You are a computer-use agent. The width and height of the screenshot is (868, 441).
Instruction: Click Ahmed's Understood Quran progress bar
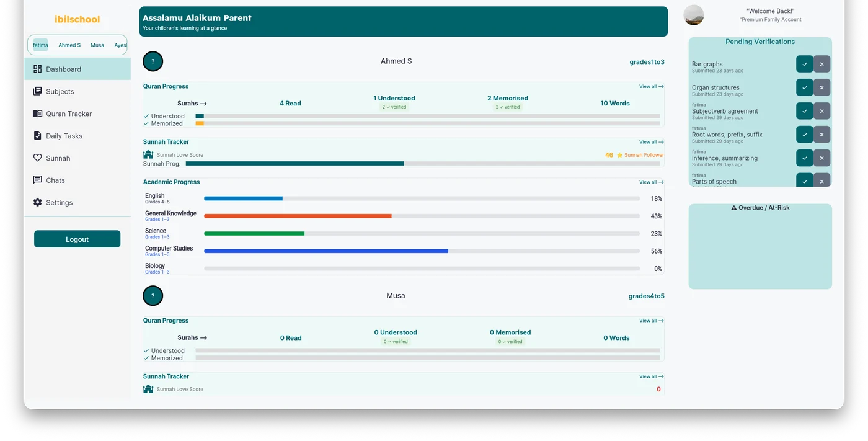tap(428, 116)
